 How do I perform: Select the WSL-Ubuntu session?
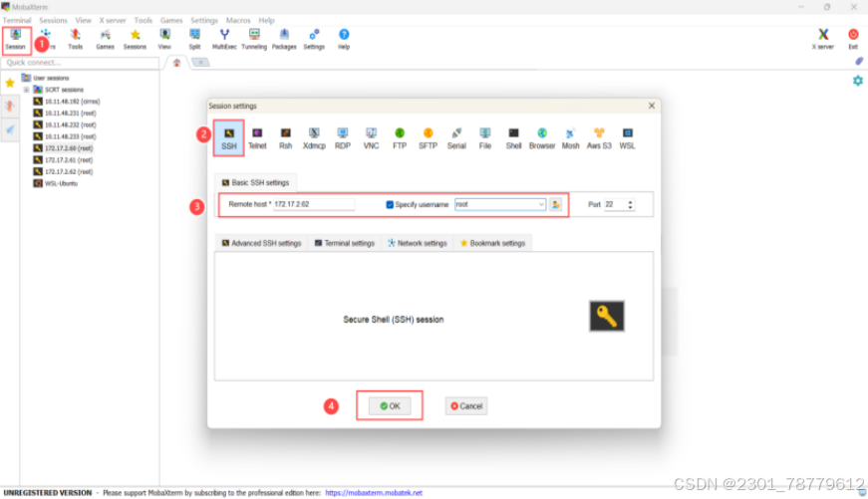click(x=56, y=183)
